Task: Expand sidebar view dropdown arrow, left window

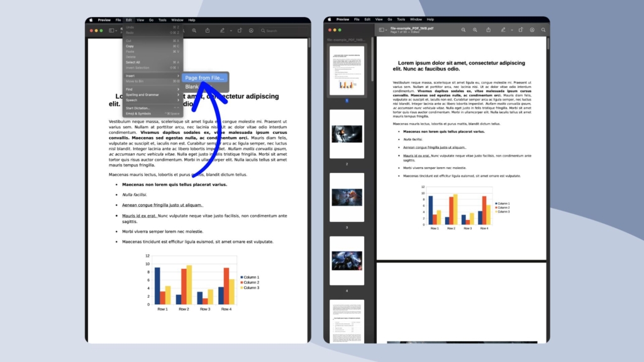Action: point(116,31)
